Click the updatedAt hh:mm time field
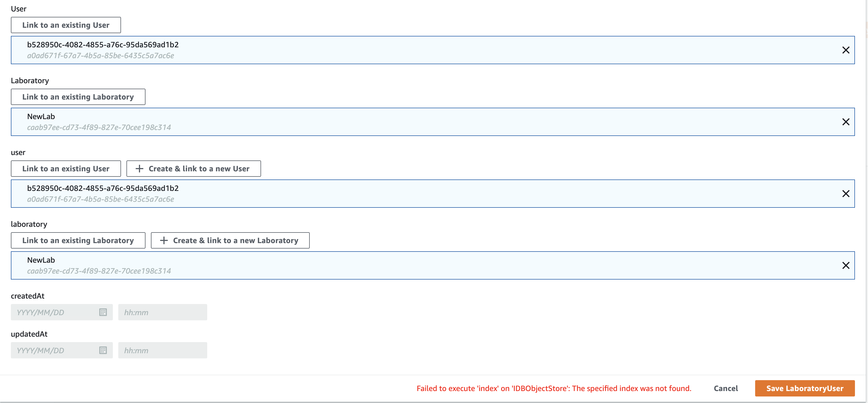This screenshot has height=403, width=868. click(x=163, y=350)
